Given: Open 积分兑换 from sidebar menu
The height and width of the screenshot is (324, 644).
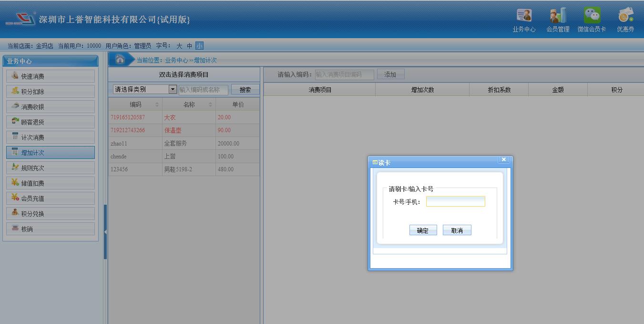Looking at the screenshot, I should pos(51,214).
